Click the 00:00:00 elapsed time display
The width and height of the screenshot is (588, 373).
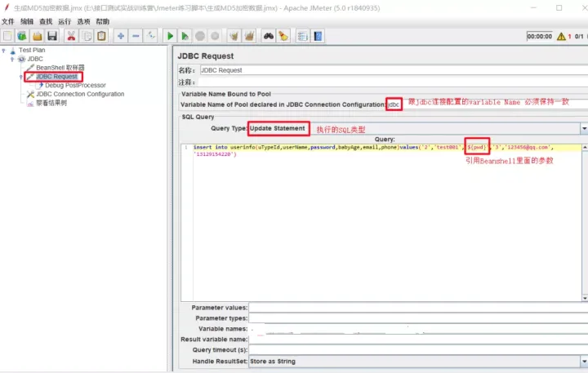(x=539, y=37)
